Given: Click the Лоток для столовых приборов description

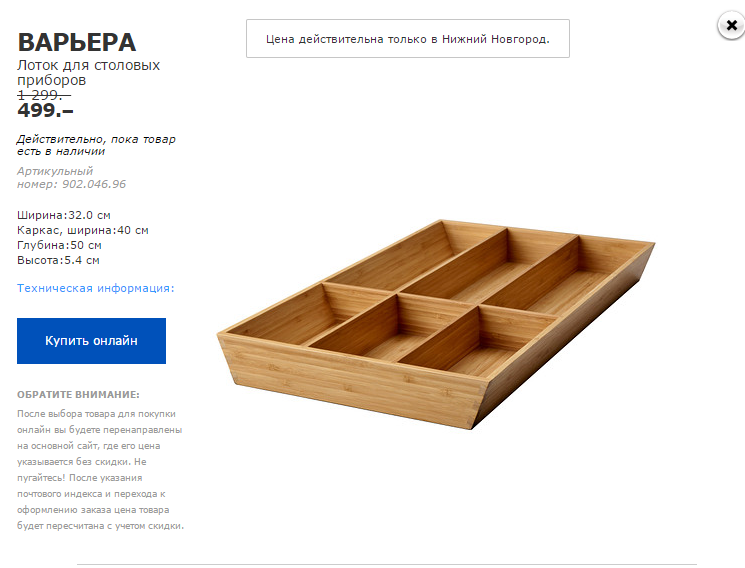Looking at the screenshot, I should [x=88, y=72].
